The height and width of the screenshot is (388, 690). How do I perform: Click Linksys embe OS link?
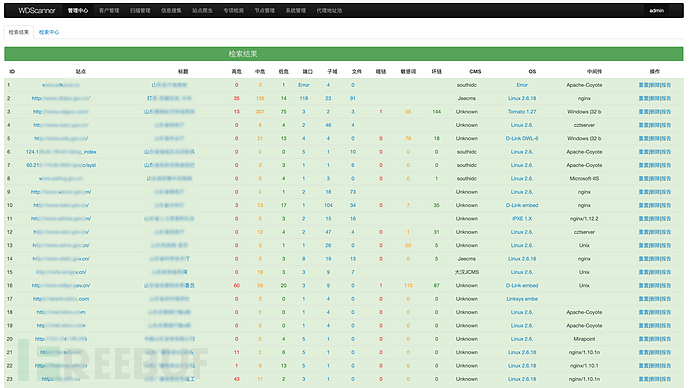click(522, 299)
